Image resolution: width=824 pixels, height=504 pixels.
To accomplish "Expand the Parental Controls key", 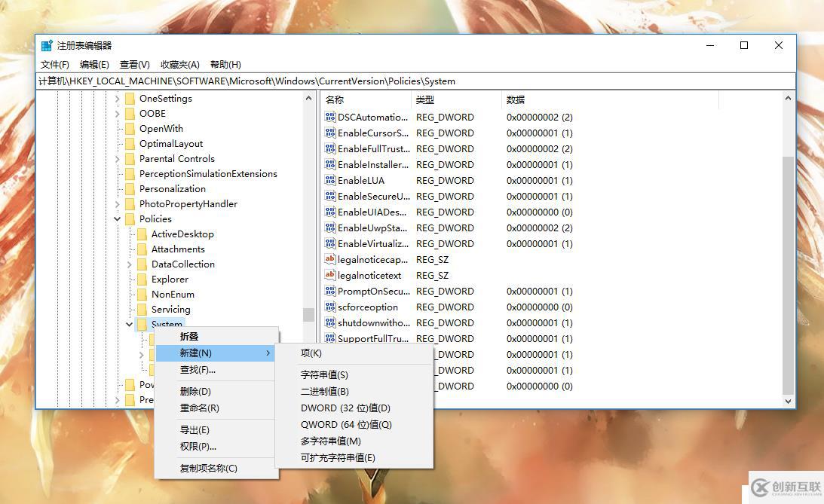I will (117, 158).
